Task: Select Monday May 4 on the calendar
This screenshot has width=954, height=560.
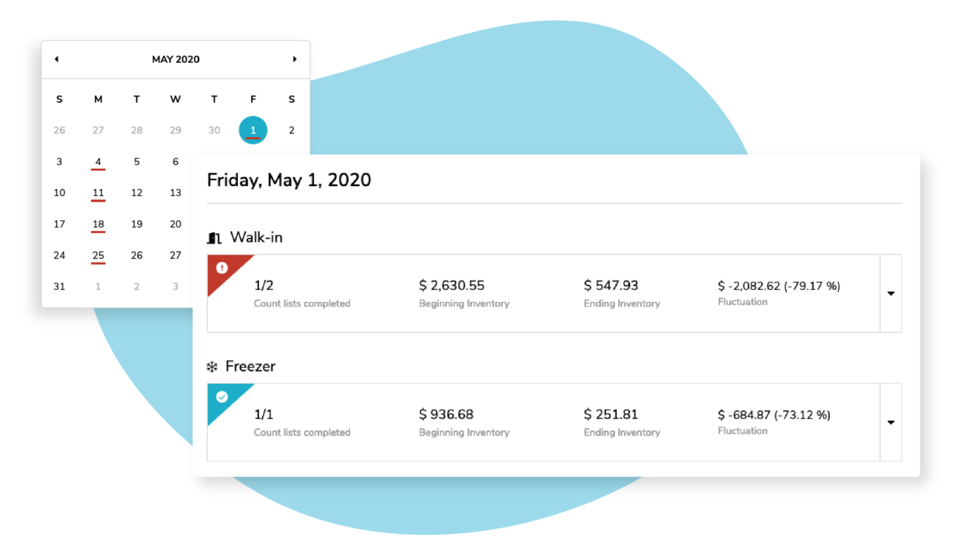Action: [98, 162]
